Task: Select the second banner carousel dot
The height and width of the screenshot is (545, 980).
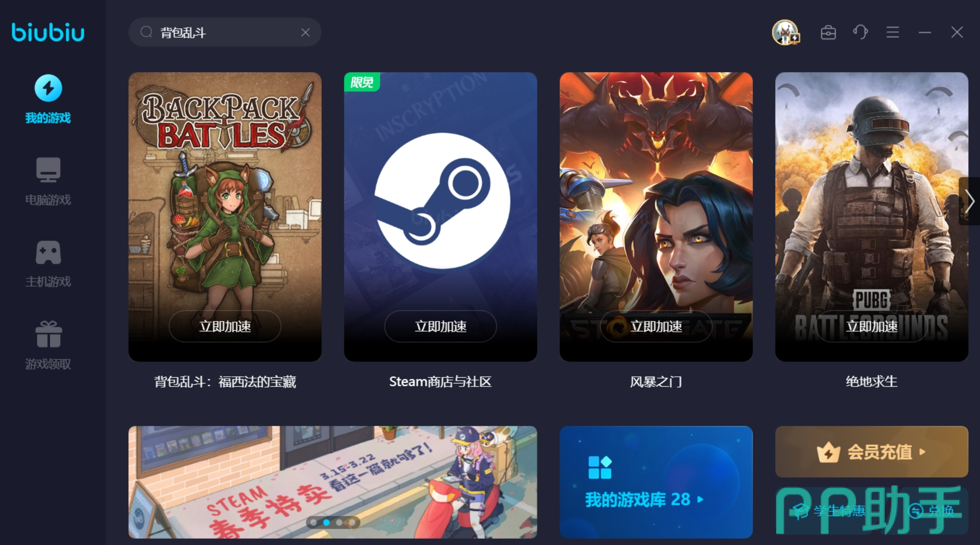Action: click(x=327, y=522)
